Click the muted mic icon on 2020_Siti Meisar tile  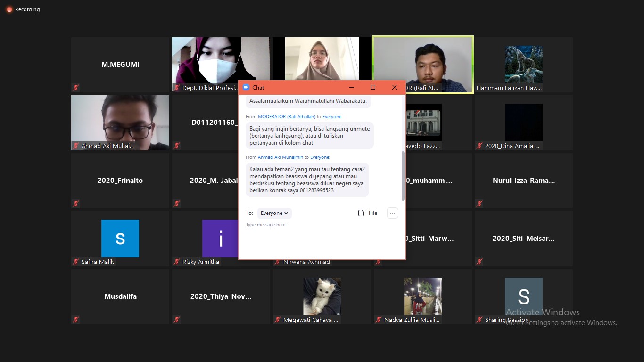[479, 262]
